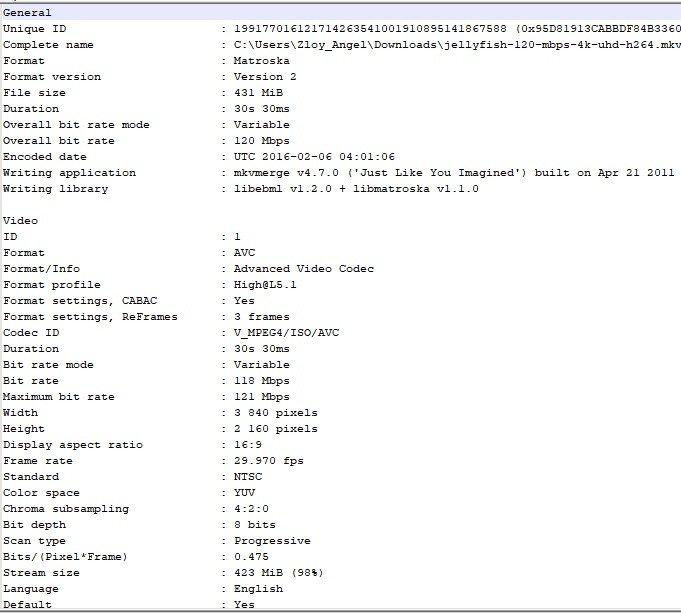Viewport: 681px width, 613px height.
Task: Click the Format/Info label
Action: coord(41,269)
